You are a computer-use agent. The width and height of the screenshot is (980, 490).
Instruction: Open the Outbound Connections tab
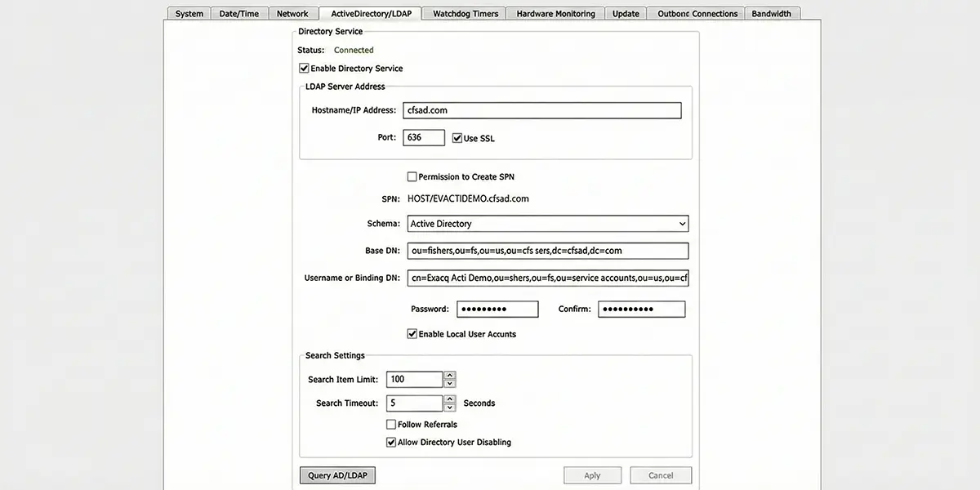(x=696, y=13)
